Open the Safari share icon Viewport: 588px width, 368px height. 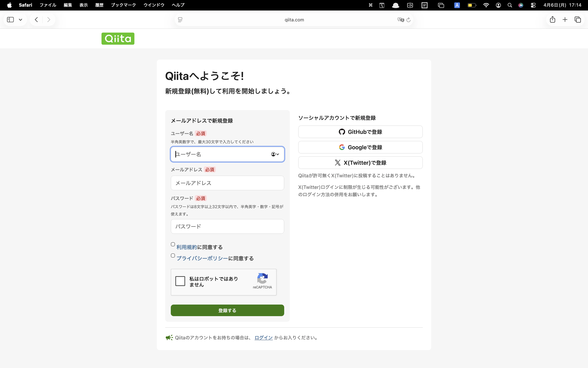(552, 19)
